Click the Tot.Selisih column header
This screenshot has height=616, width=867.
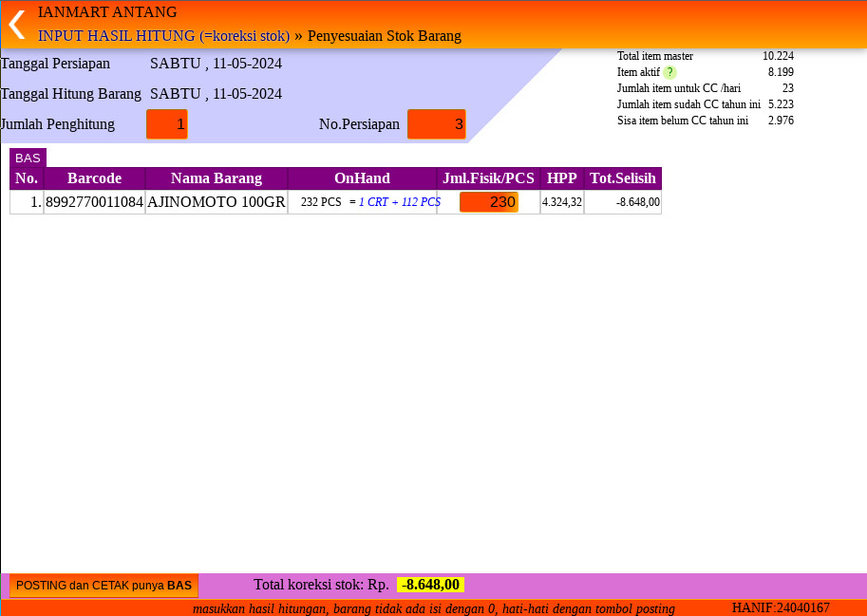623,178
